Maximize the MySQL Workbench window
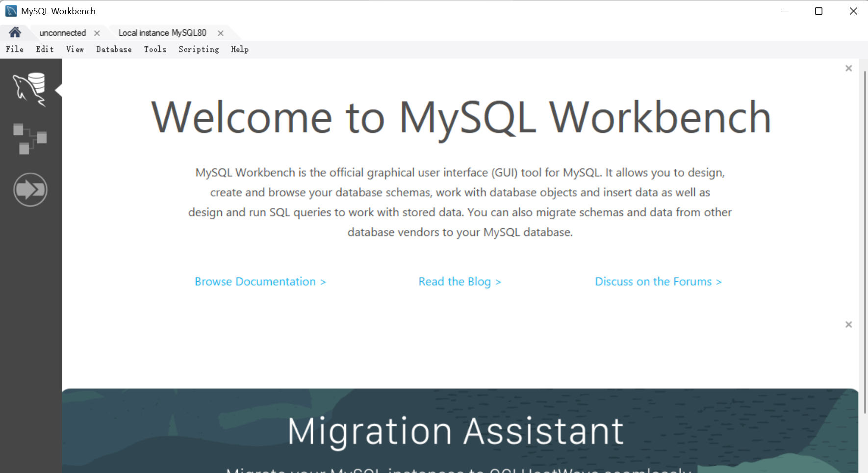This screenshot has width=868, height=473. [818, 11]
